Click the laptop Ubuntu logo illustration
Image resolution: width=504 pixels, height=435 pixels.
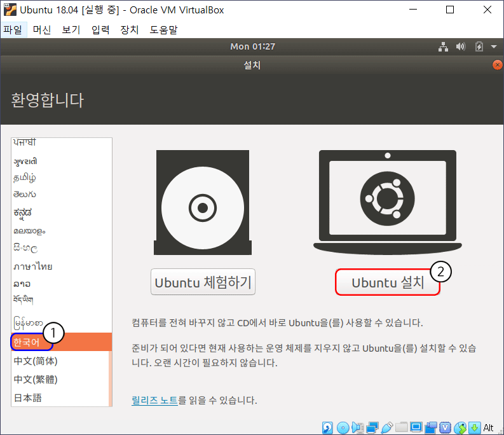(388, 202)
